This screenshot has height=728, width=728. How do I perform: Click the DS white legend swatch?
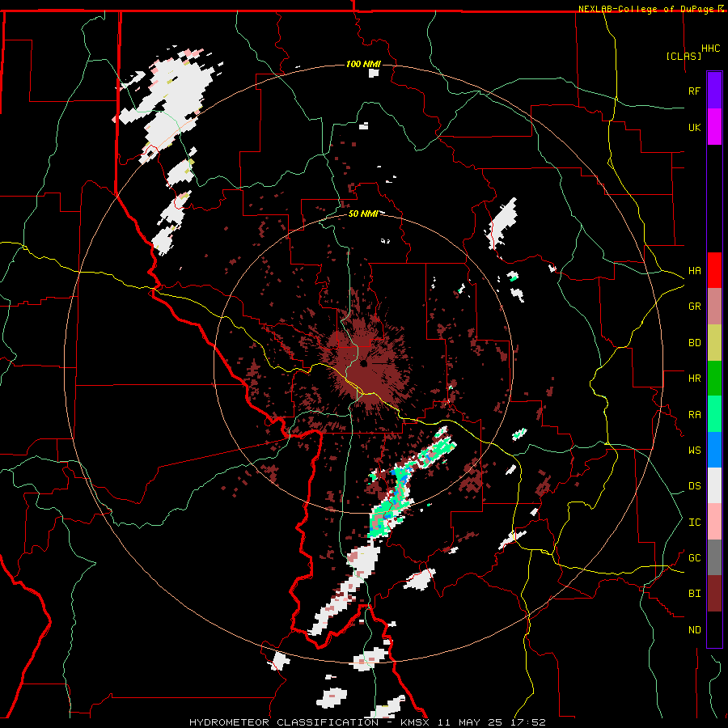tap(714, 485)
